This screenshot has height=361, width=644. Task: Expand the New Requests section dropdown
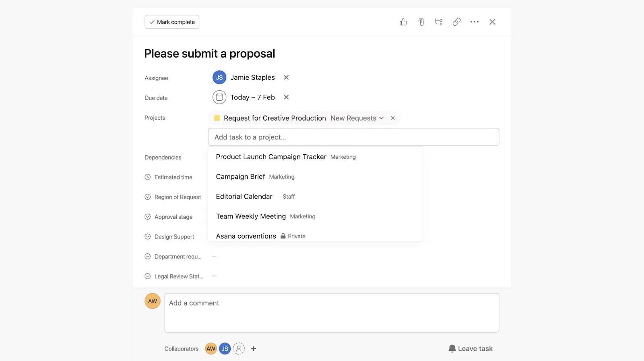pos(381,118)
